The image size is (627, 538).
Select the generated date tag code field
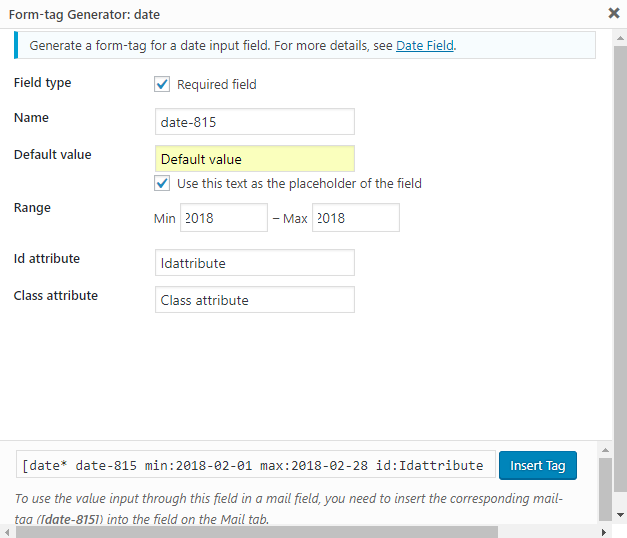click(255, 465)
